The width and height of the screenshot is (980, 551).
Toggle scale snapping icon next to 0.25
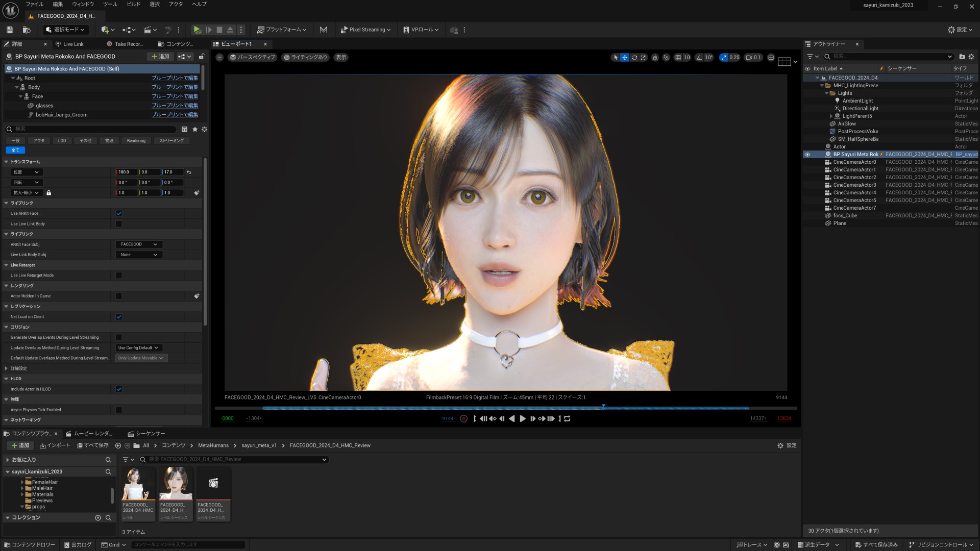click(x=724, y=57)
